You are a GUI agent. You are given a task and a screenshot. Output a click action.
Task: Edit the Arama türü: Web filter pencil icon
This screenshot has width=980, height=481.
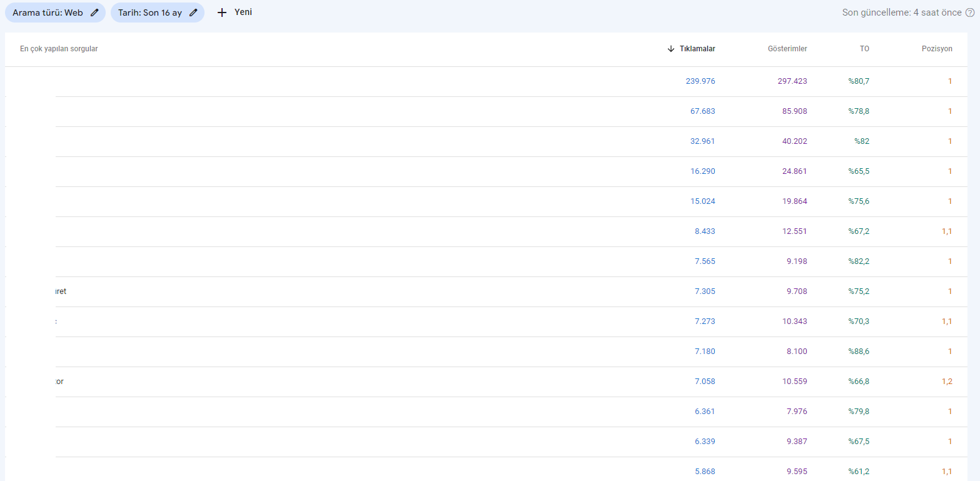click(x=94, y=13)
